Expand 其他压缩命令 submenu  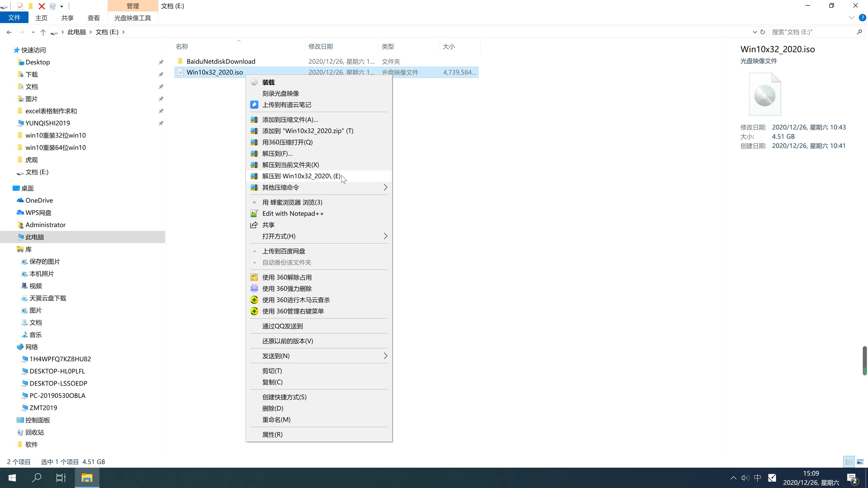tap(320, 187)
